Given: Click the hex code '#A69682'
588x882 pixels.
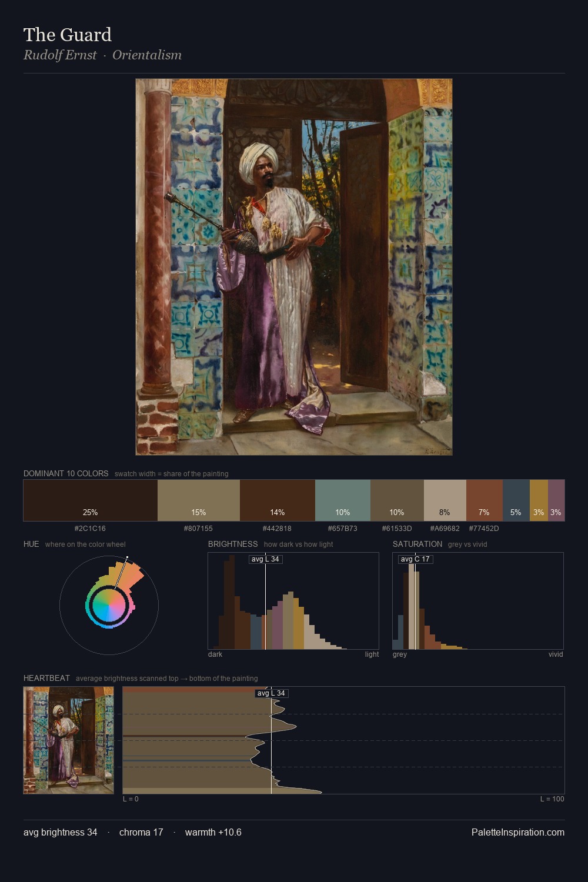Looking at the screenshot, I should [x=445, y=529].
